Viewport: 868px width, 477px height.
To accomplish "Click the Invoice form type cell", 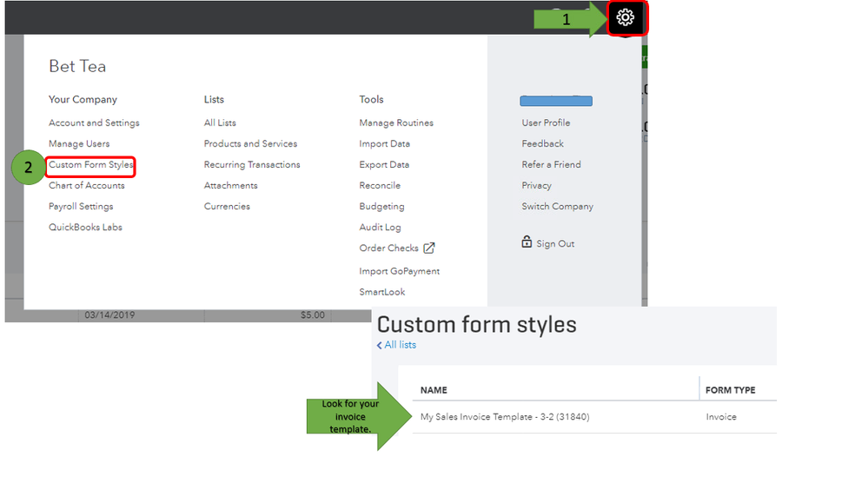I will (x=721, y=417).
